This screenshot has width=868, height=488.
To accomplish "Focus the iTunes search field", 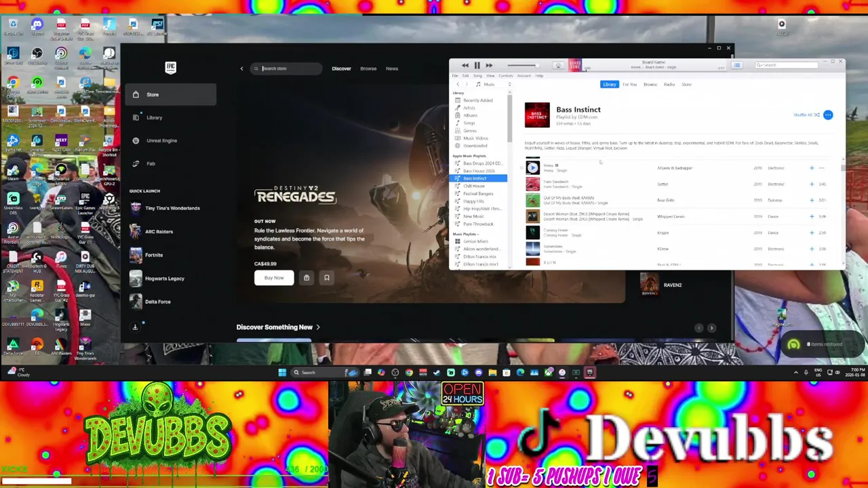I will pyautogui.click(x=787, y=66).
